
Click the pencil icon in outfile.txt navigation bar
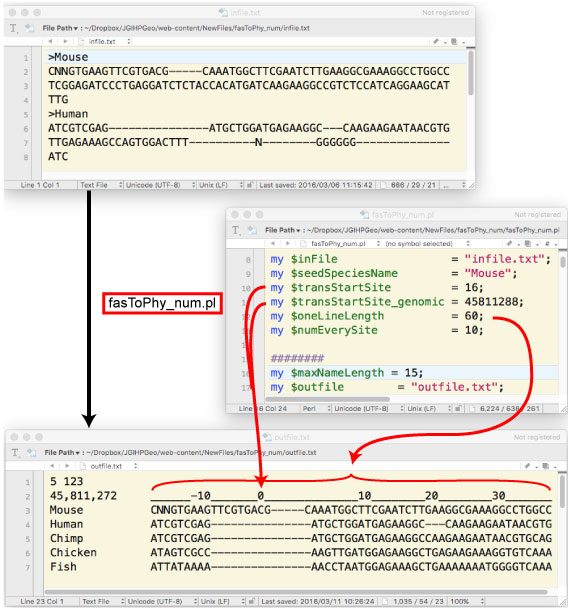[x=527, y=466]
